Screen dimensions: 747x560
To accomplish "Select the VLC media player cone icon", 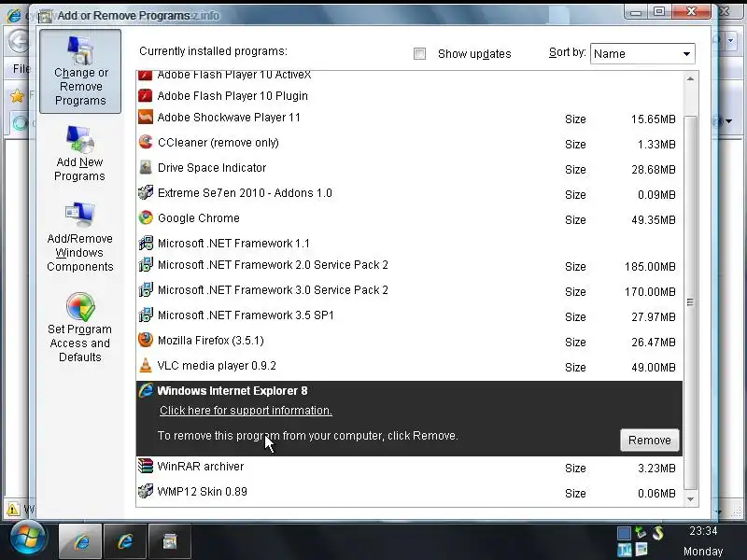I will coord(146,365).
